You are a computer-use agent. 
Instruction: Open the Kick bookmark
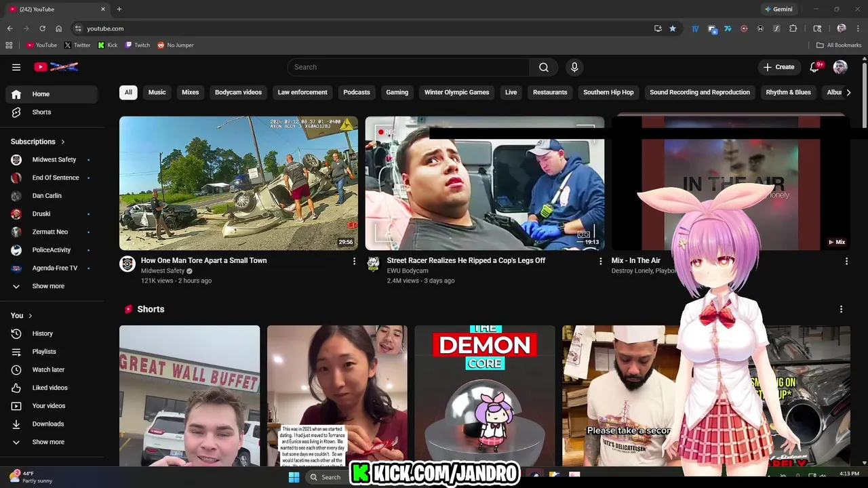(x=108, y=45)
